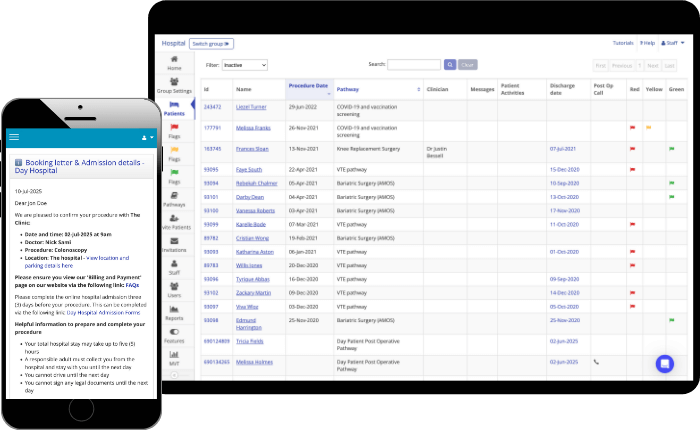Open the phone's user account dropdown
Image resolution: width=700 pixels, height=430 pixels.
click(147, 138)
